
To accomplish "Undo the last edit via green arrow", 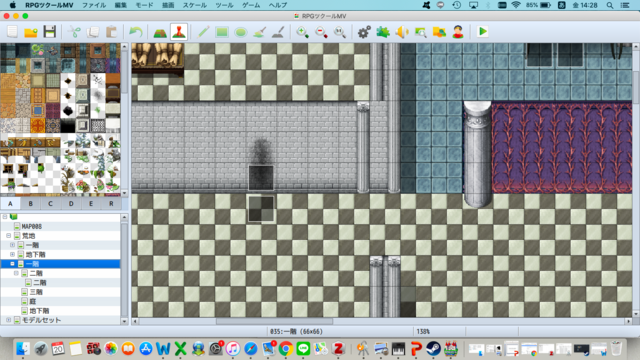I will (x=136, y=32).
